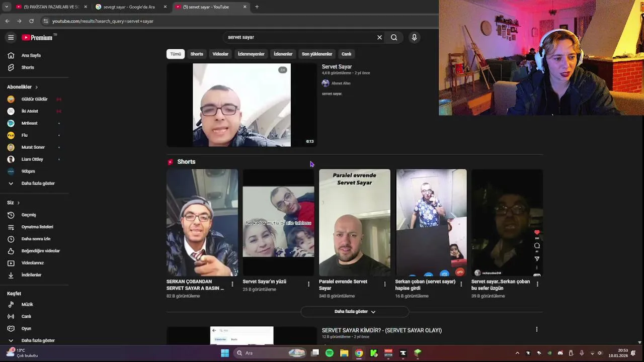This screenshot has width=644, height=362.
Task: Click the Windows taskbar Ara search box
Action: 271,353
